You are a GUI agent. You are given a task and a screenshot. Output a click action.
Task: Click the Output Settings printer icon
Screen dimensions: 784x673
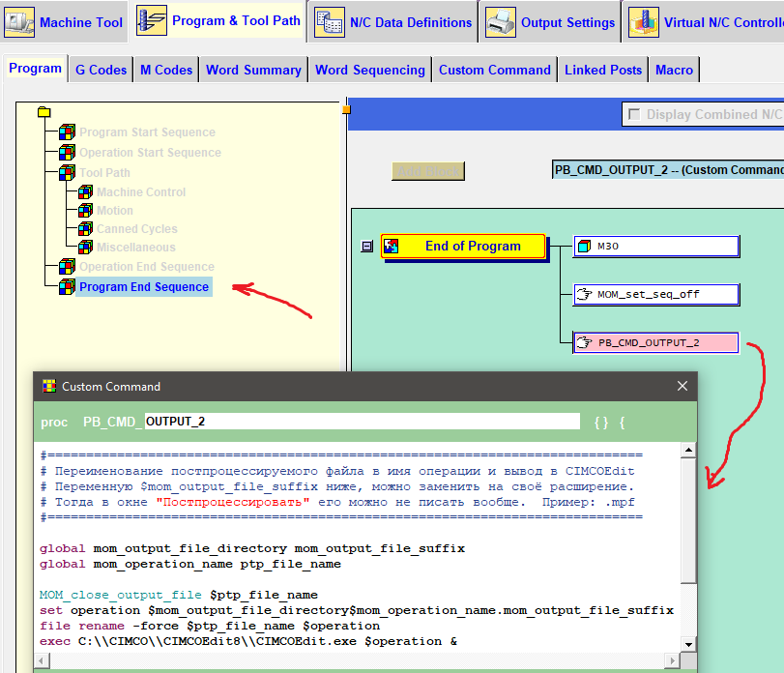point(500,21)
